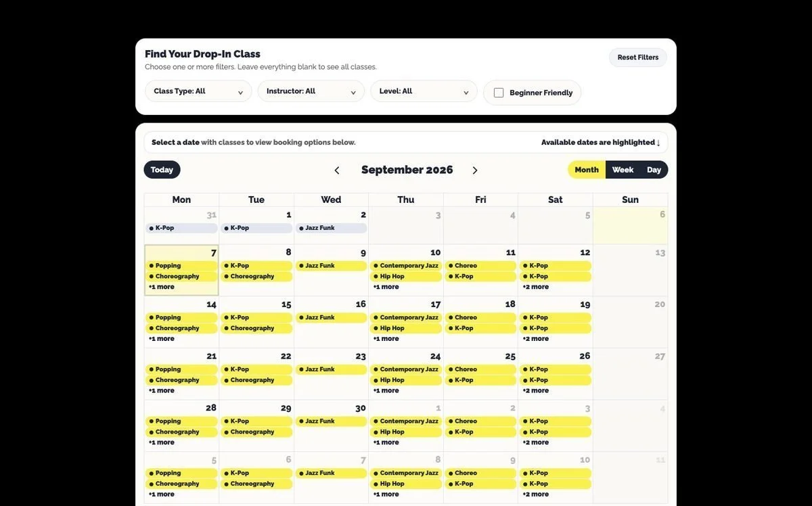Click the Mon column header
The image size is (812, 506).
(x=181, y=200)
